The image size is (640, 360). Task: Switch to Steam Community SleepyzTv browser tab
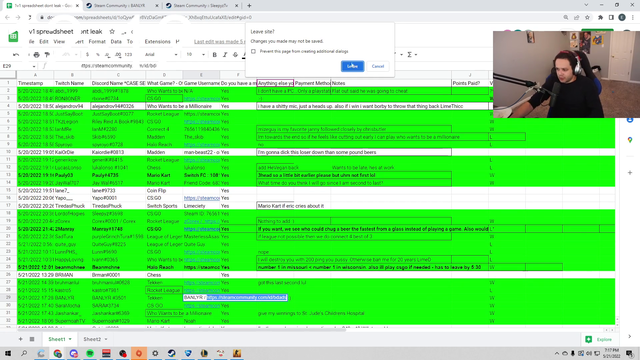pyautogui.click(x=201, y=6)
